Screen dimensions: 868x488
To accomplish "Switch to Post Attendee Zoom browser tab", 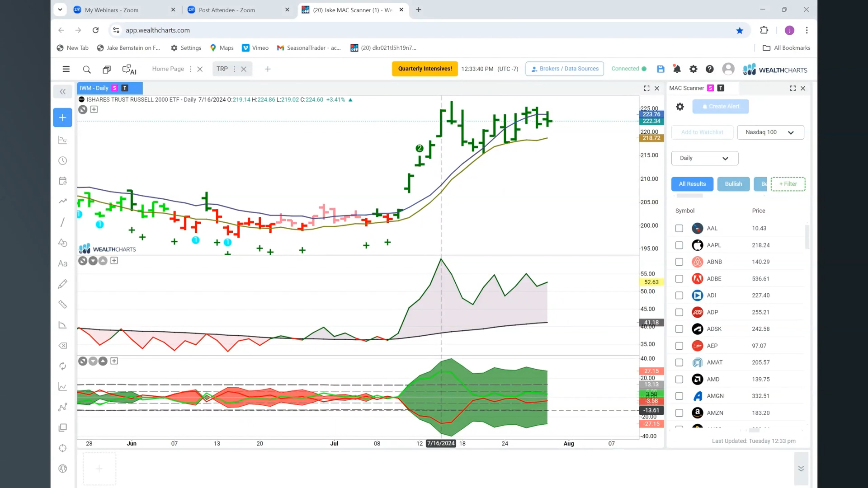I will (239, 9).
